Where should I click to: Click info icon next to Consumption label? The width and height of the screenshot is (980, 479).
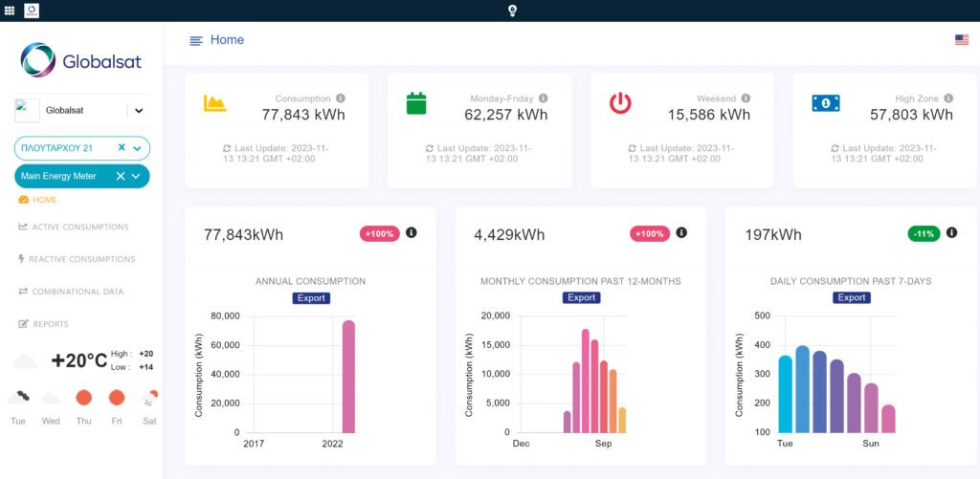[x=341, y=98]
